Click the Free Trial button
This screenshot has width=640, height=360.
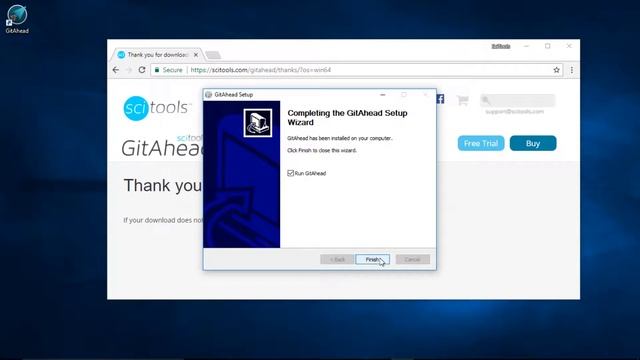point(481,143)
